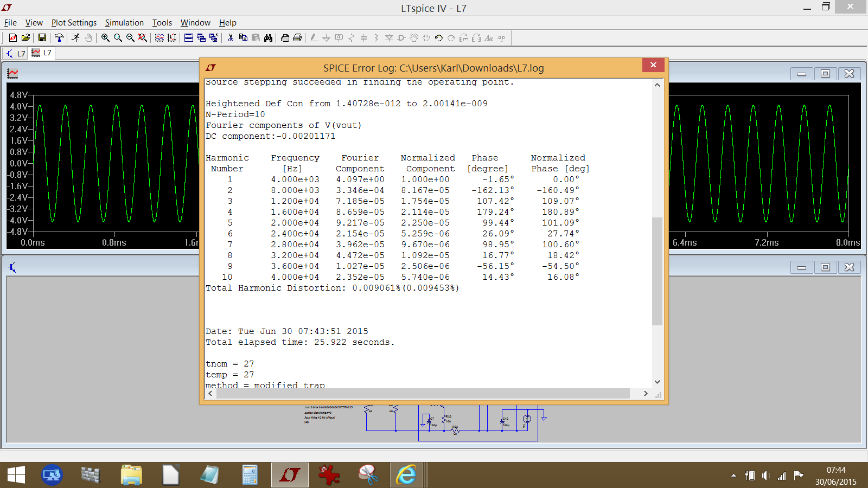Select the Draw Wire pencil icon

pos(314,38)
